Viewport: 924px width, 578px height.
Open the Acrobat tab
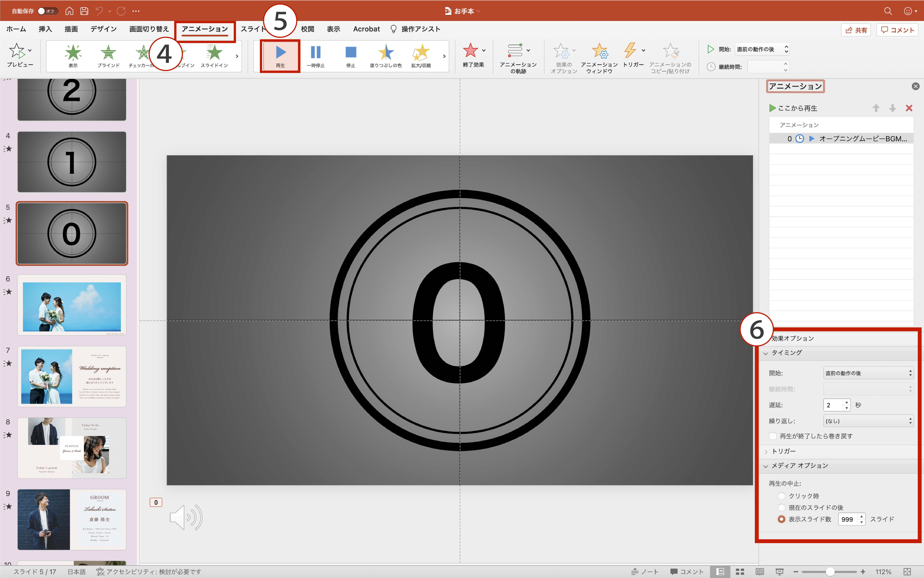tap(366, 29)
